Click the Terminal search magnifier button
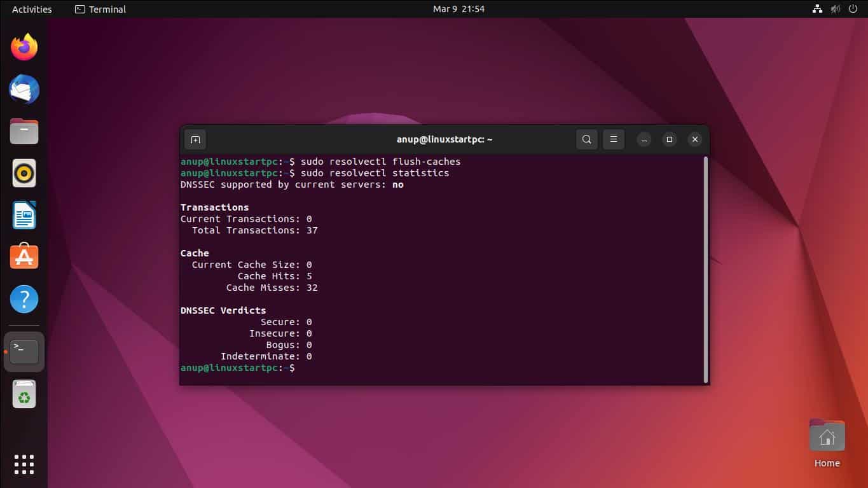This screenshot has height=488, width=868. [587, 139]
